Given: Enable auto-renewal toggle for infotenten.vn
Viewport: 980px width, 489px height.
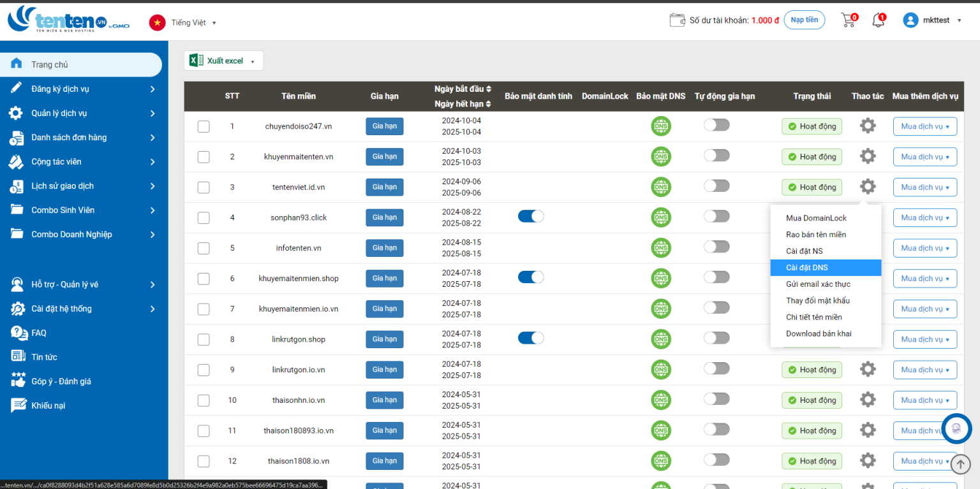Looking at the screenshot, I should pyautogui.click(x=716, y=247).
